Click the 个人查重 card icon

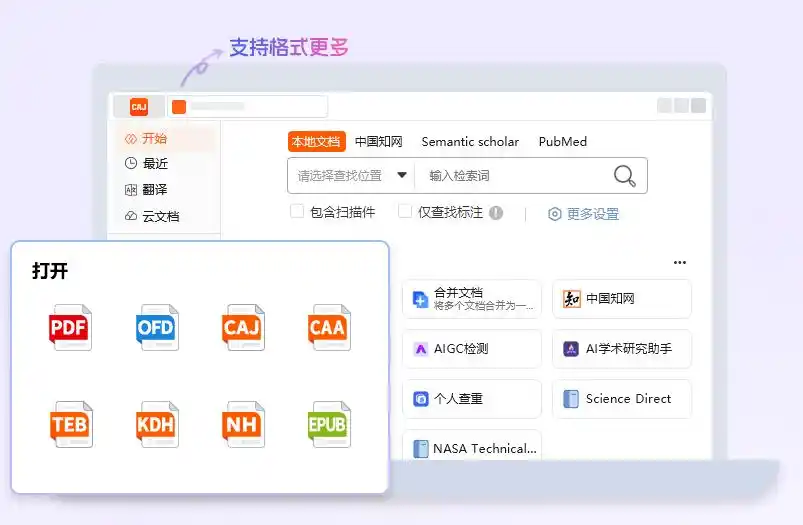click(420, 398)
